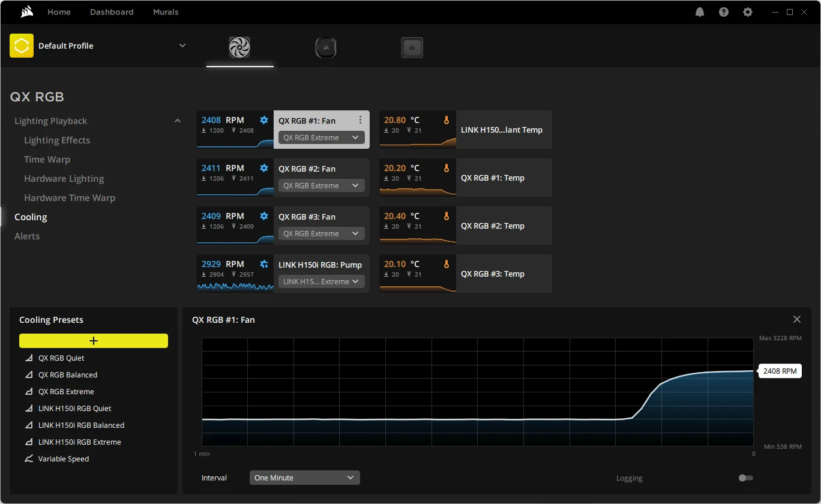Click the gear icon for QX RGB #1 Fan
The width and height of the screenshot is (821, 504).
tap(264, 120)
